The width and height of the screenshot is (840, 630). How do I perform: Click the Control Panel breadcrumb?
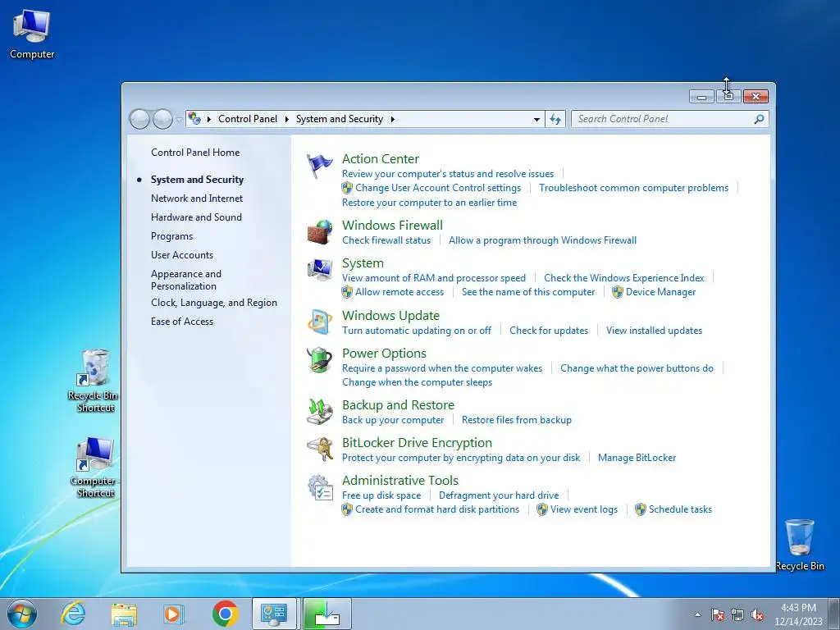[248, 119]
